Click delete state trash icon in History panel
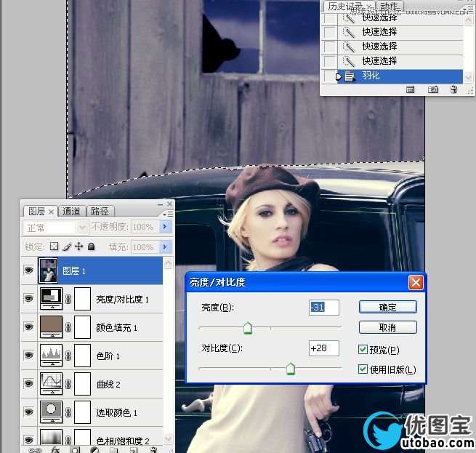The image size is (476, 453). (x=453, y=89)
